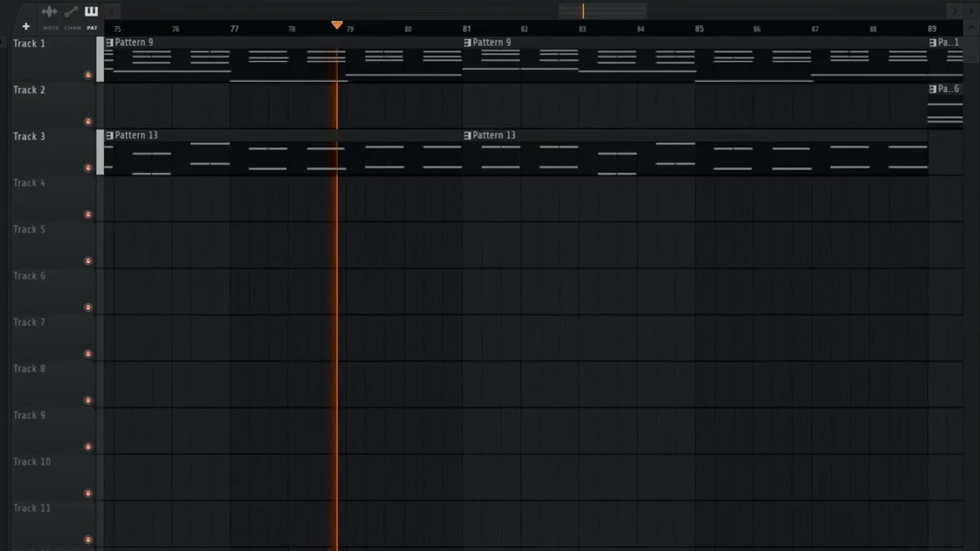Click bar number 89 on the timeline
980x551 pixels.
(932, 29)
